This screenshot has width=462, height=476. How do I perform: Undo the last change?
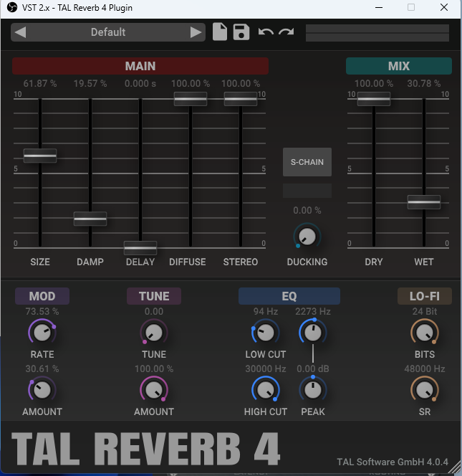click(x=266, y=32)
